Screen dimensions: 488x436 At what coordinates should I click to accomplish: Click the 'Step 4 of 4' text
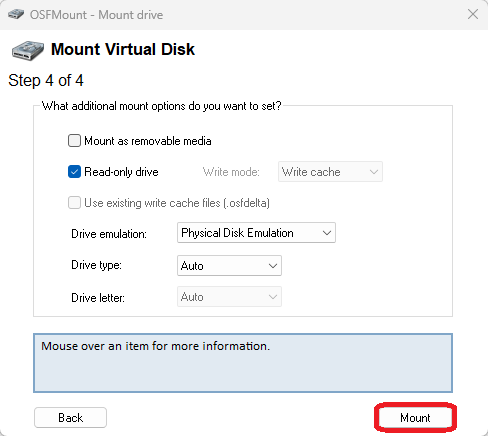[x=46, y=80]
